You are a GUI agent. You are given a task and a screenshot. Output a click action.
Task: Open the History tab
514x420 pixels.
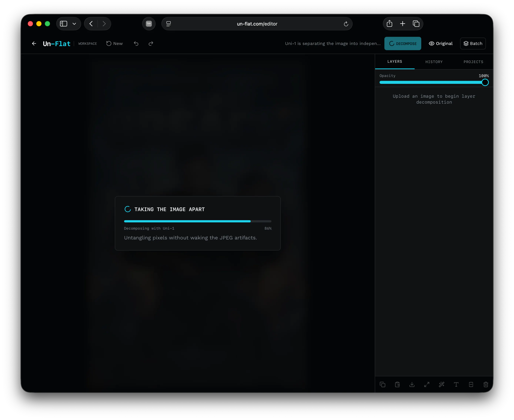(434, 62)
